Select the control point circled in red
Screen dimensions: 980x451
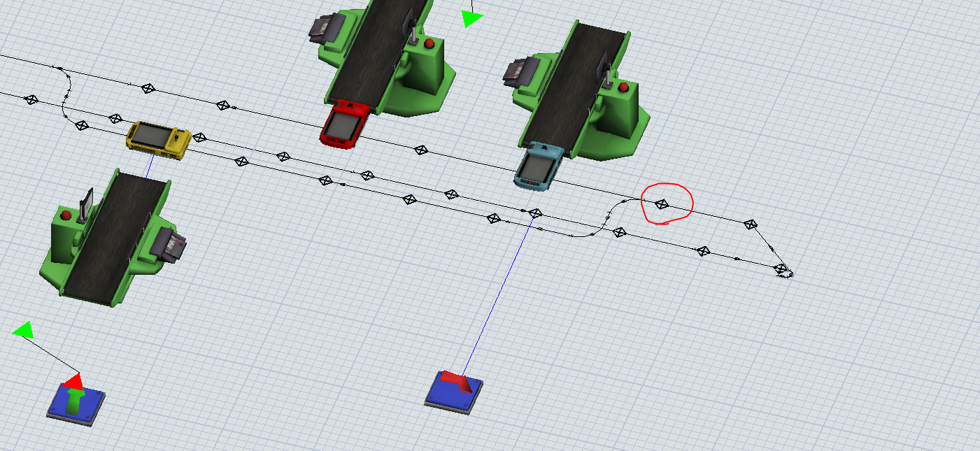[661, 204]
